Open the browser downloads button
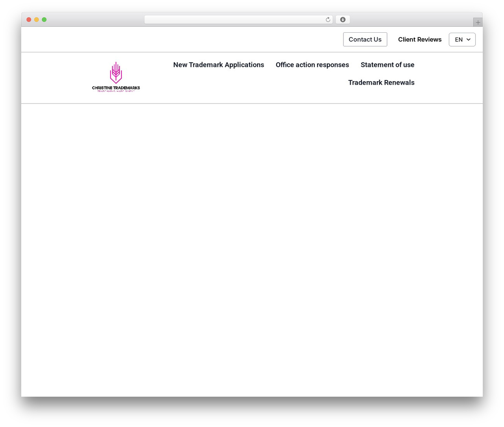This screenshot has width=504, height=427. 343,20
